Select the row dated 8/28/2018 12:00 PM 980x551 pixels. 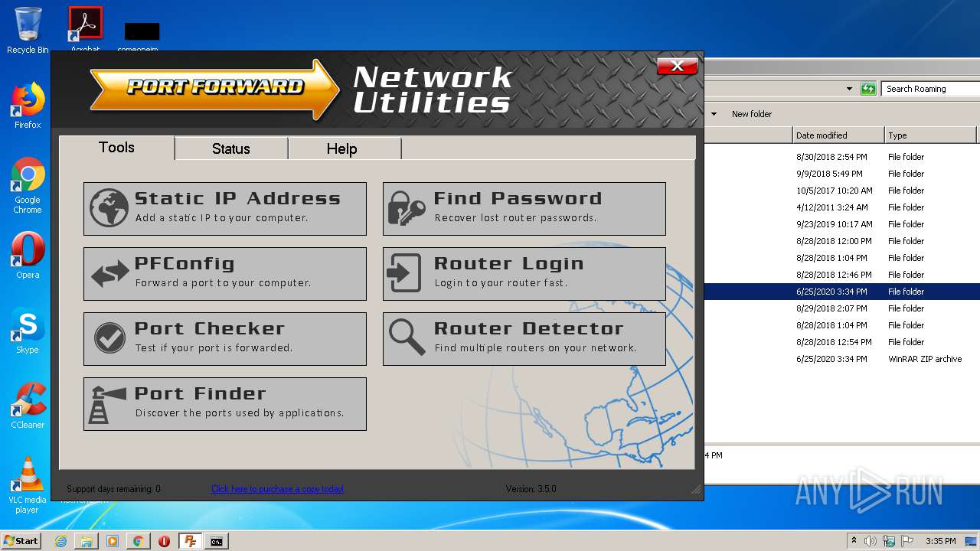point(842,241)
